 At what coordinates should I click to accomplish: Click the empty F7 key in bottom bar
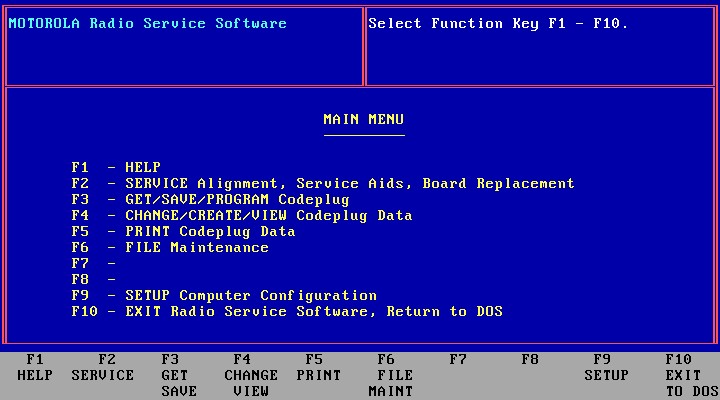(458, 360)
